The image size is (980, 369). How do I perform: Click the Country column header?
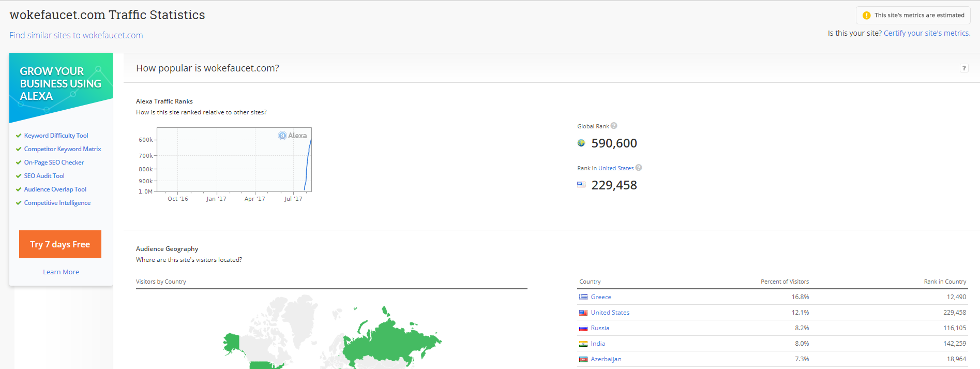pyautogui.click(x=590, y=282)
